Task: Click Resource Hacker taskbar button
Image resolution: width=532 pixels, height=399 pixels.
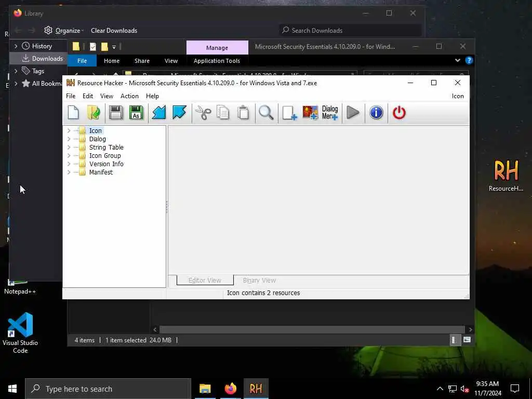Action: (x=256, y=389)
